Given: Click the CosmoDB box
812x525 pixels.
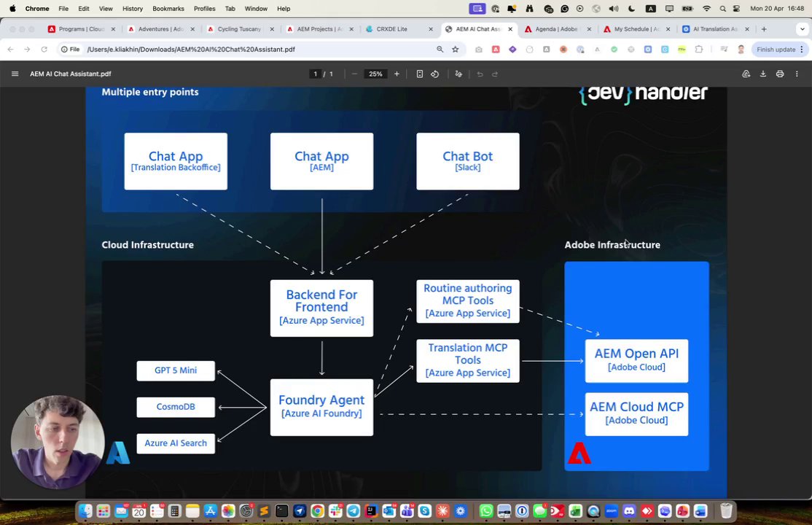Looking at the screenshot, I should click(176, 407).
